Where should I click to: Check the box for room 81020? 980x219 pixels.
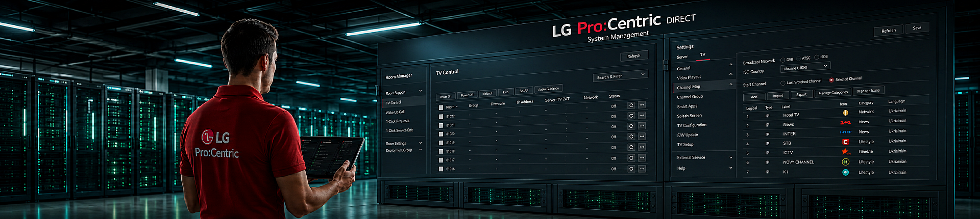(441, 134)
